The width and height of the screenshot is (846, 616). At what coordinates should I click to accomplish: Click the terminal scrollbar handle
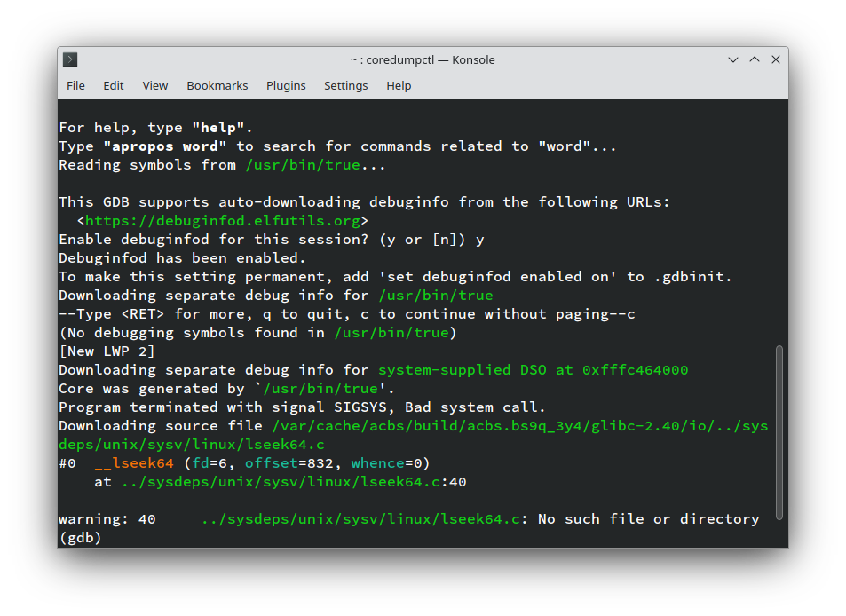(x=779, y=431)
